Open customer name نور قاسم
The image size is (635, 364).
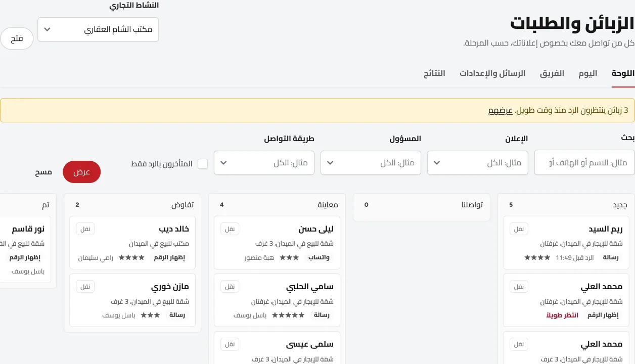pyautogui.click(x=28, y=229)
